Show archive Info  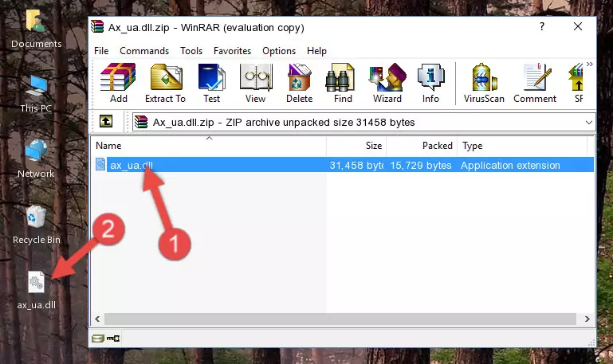pos(430,83)
